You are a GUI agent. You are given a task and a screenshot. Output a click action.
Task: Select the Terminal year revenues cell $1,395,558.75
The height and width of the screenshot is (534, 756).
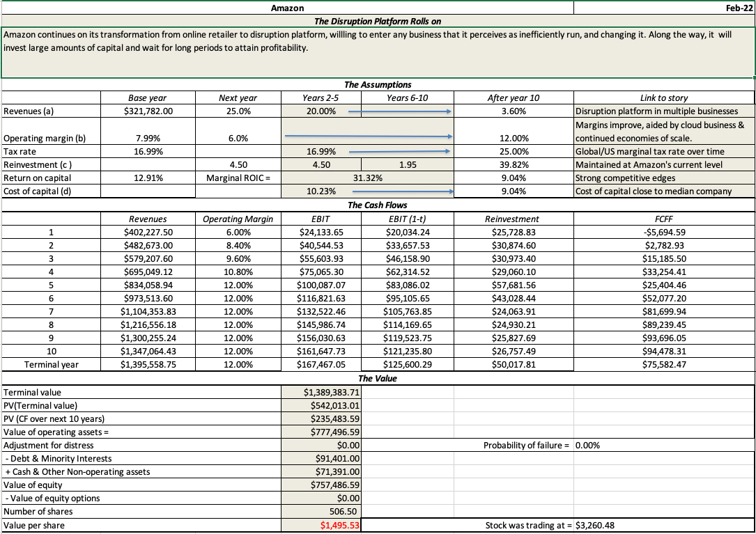click(148, 364)
